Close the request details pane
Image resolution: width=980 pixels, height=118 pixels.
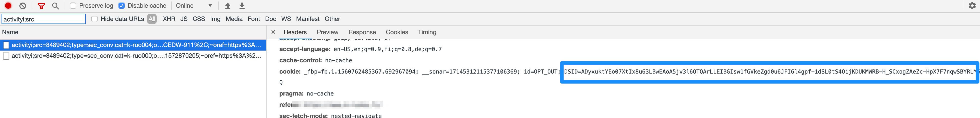click(273, 32)
